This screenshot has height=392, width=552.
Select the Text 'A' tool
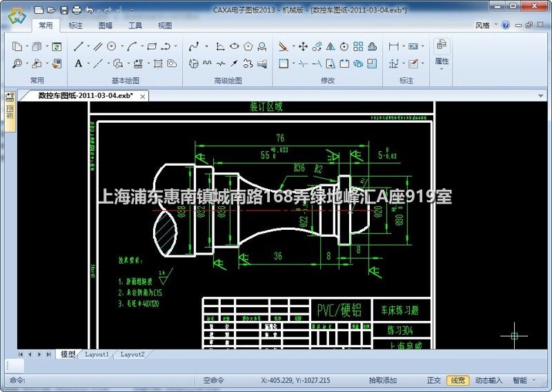click(79, 63)
